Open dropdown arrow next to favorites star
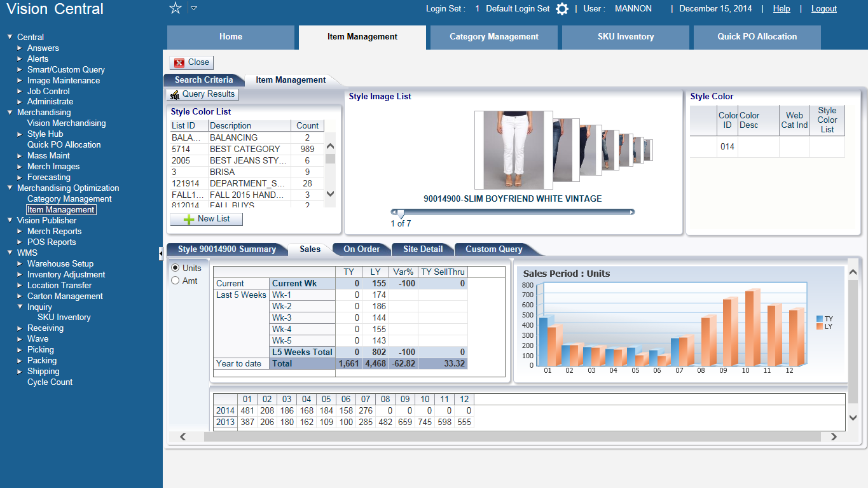 coord(194,8)
